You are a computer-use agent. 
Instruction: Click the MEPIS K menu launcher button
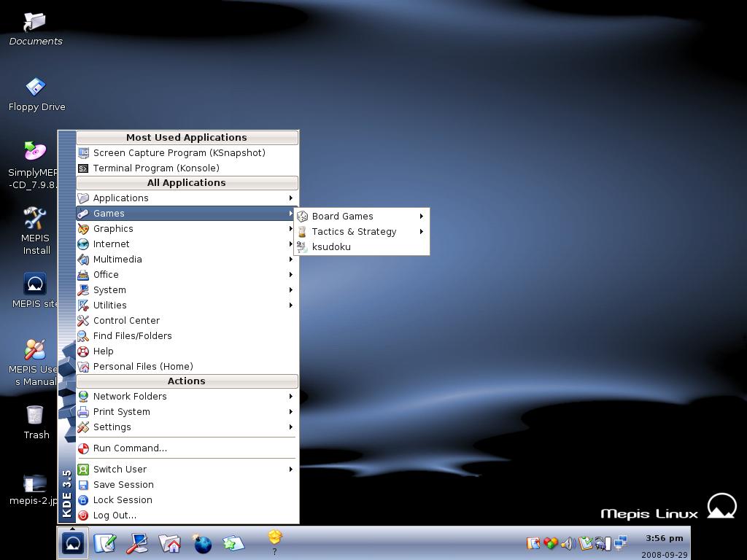[x=73, y=542]
